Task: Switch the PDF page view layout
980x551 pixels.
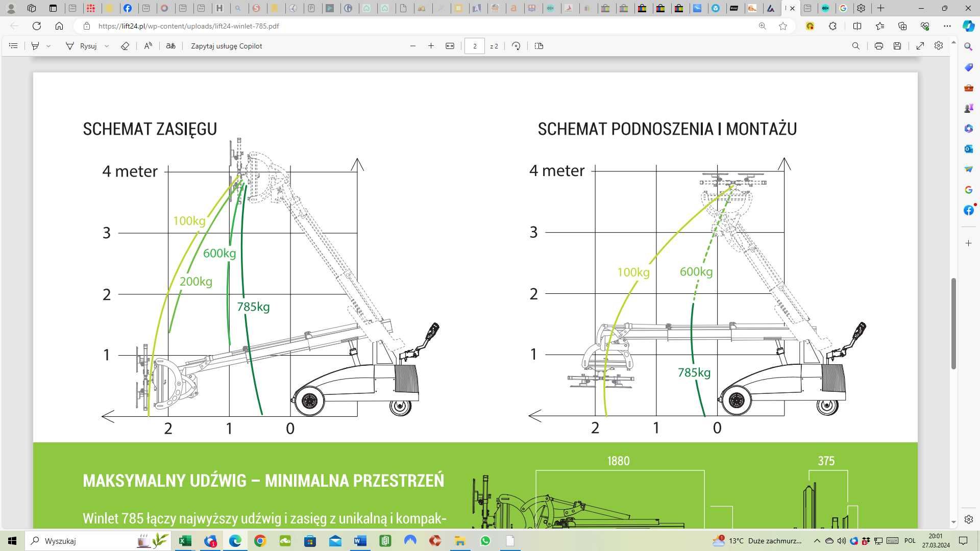Action: (539, 46)
